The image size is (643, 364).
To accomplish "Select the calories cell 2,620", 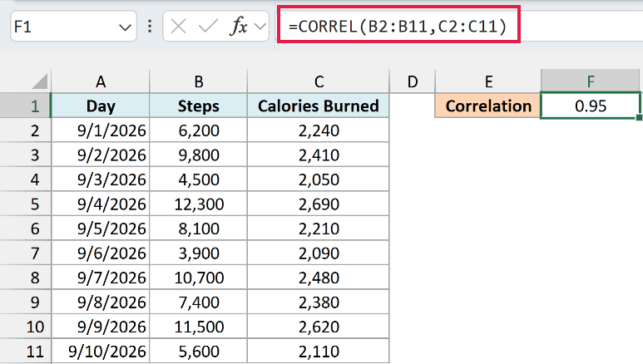I will point(319,327).
